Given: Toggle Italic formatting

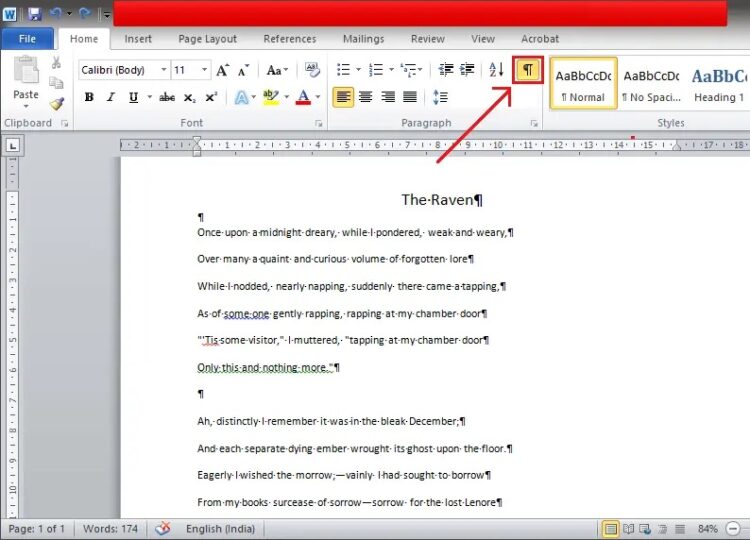Looking at the screenshot, I should pyautogui.click(x=109, y=97).
